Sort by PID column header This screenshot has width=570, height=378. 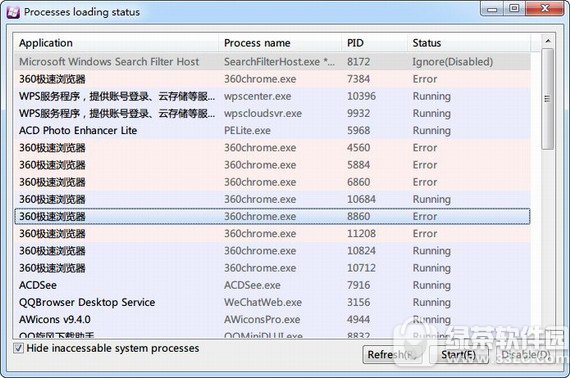[374, 43]
